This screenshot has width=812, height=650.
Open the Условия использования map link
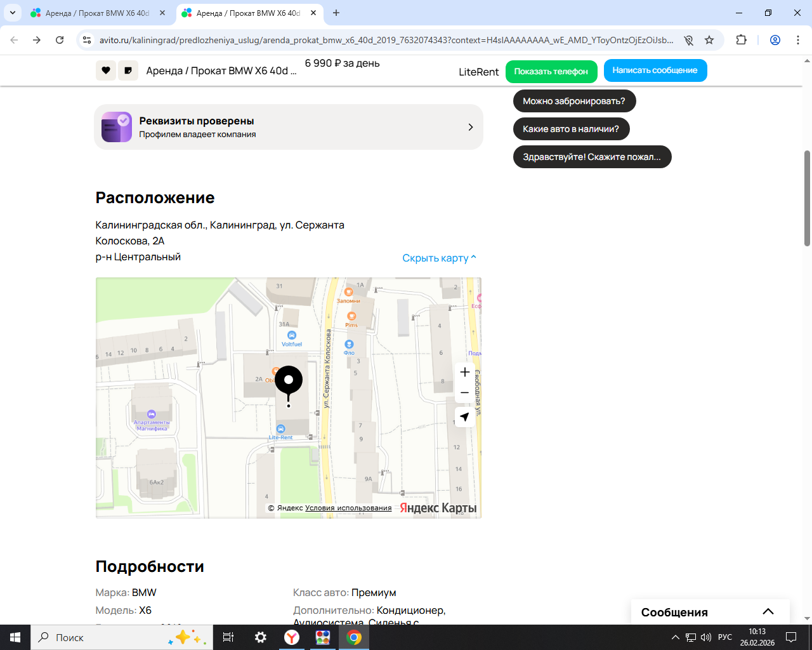tap(348, 508)
